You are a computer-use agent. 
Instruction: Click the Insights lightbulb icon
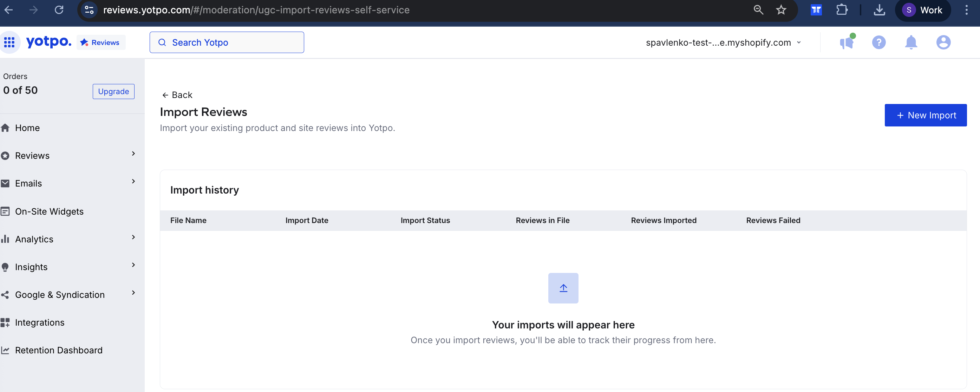(x=5, y=267)
